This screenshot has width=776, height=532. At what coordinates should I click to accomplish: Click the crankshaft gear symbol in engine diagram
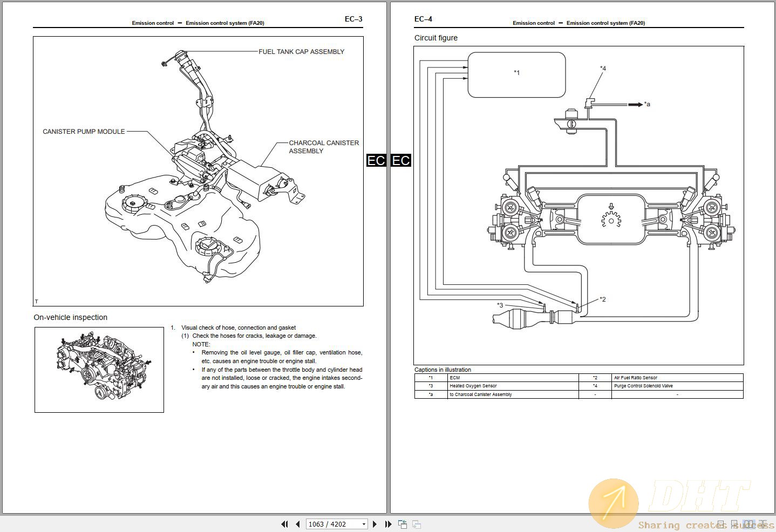pos(611,219)
